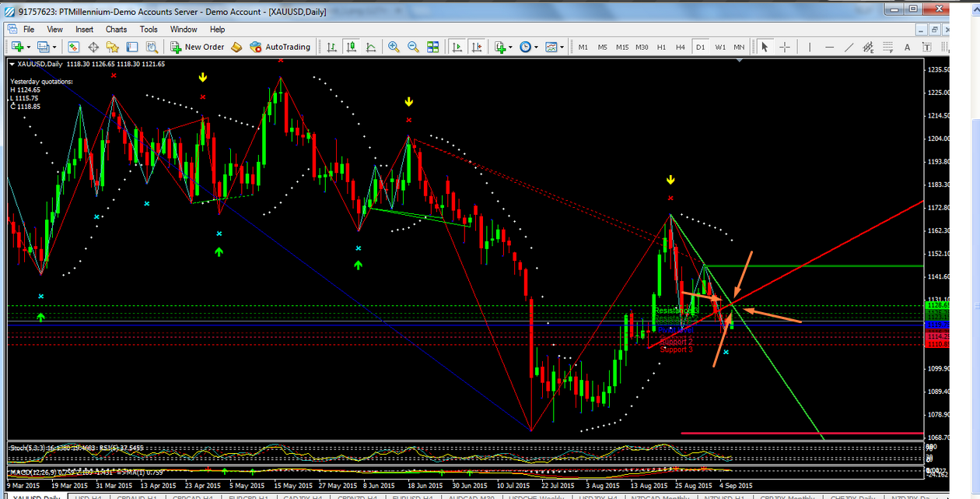Open the Tools menu
Image resolution: width=980 pixels, height=499 pixels.
click(149, 29)
